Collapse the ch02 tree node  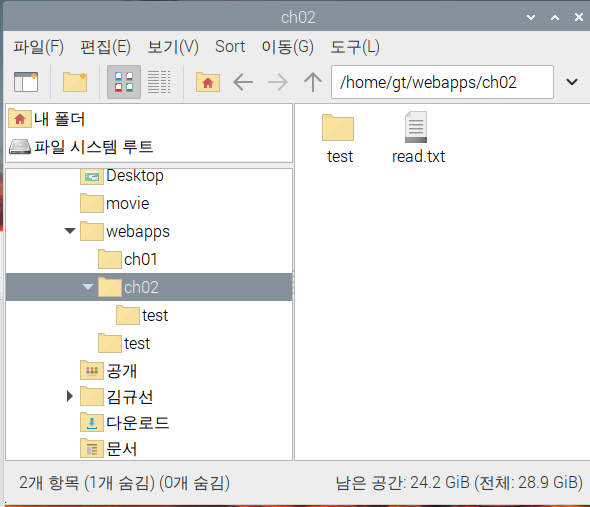[x=88, y=287]
